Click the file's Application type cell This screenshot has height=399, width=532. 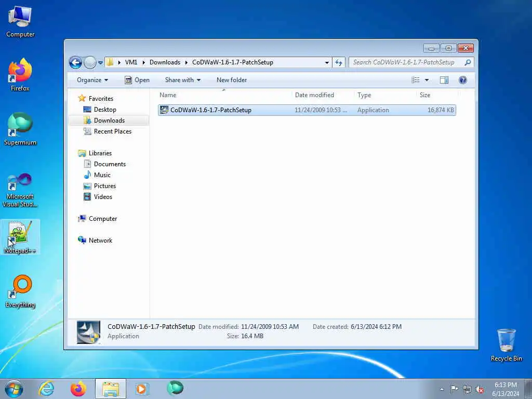tap(373, 110)
